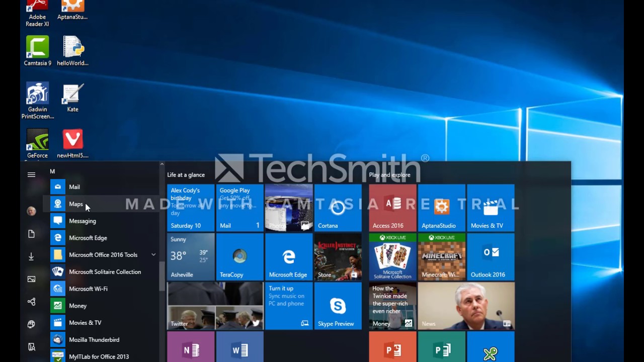Viewport: 644px width, 362px height.
Task: Open Messaging in the app list
Action: coord(104,221)
